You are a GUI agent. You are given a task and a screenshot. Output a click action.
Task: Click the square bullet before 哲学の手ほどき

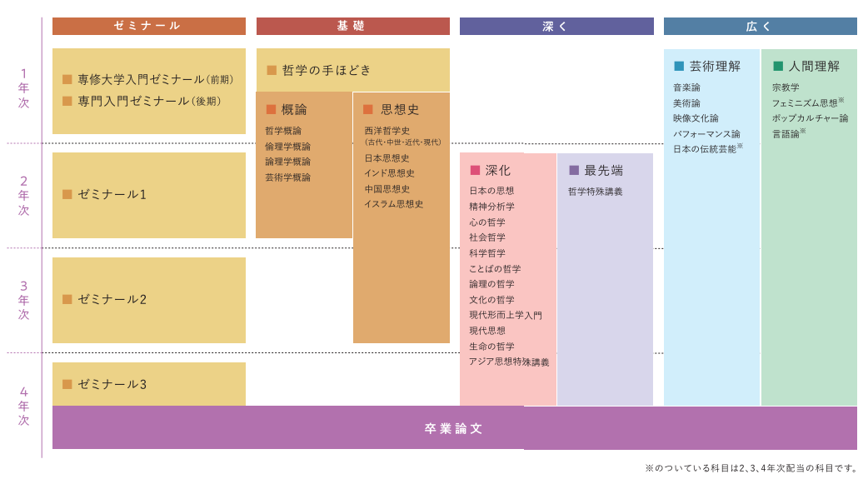272,70
